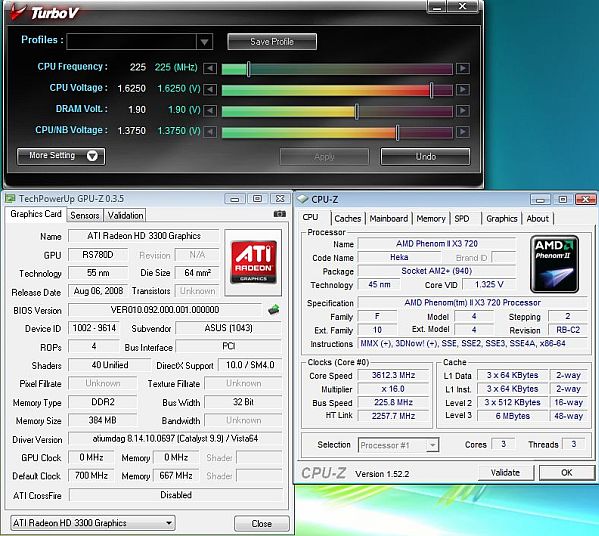This screenshot has height=536, width=599.
Task: Expand More Setting in TurboV
Action: click(61, 156)
